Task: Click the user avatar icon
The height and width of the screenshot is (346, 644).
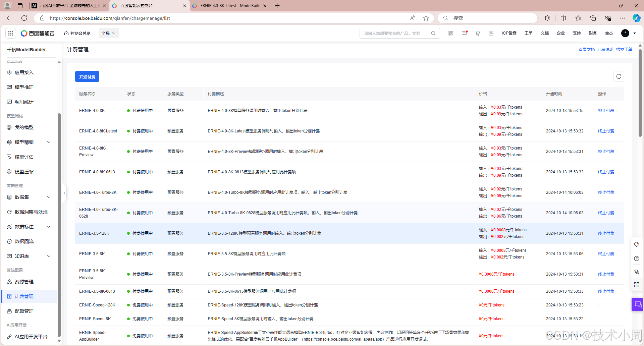Action: pyautogui.click(x=625, y=33)
